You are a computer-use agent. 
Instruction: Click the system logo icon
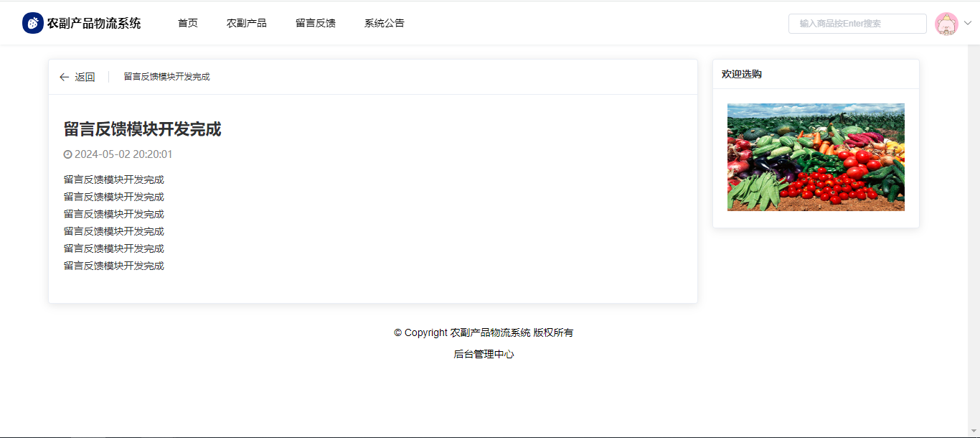coord(33,23)
